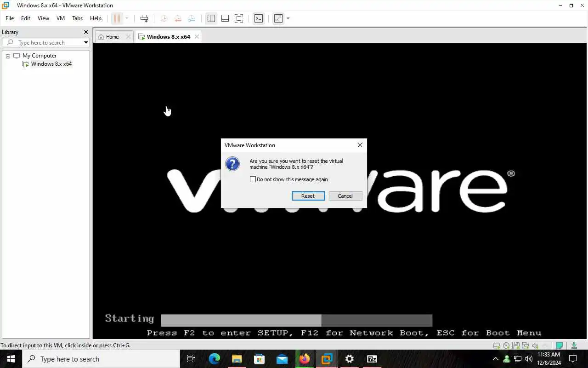Open the power options dropdown arrow
This screenshot has height=368, width=588.
tap(127, 18)
